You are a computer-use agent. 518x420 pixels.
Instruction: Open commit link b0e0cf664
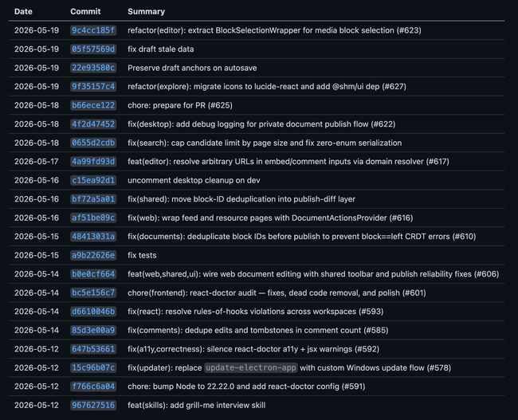pos(93,274)
